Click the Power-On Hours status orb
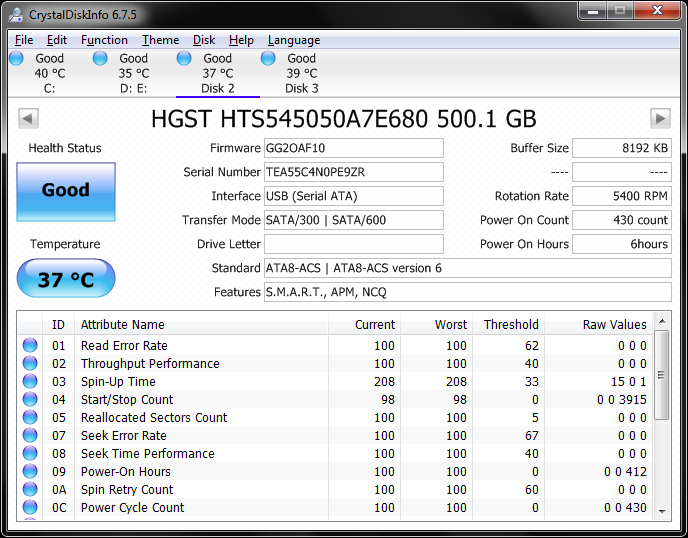The height and width of the screenshot is (538, 688). pyautogui.click(x=30, y=471)
